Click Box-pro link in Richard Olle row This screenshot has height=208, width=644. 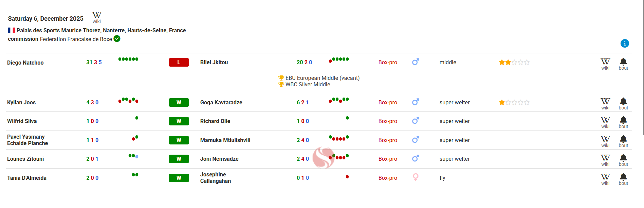point(388,121)
